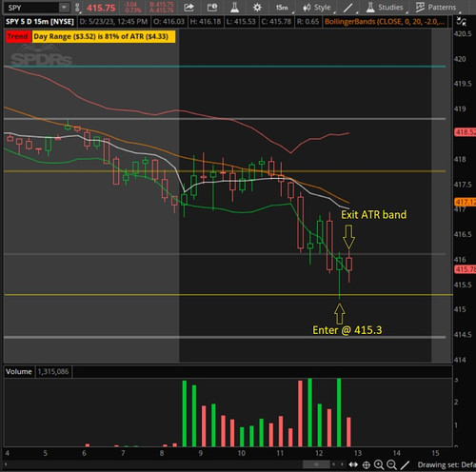Click last price 415.75 in toolbar
This screenshot has width=476, height=472.
pyautogui.click(x=101, y=8)
